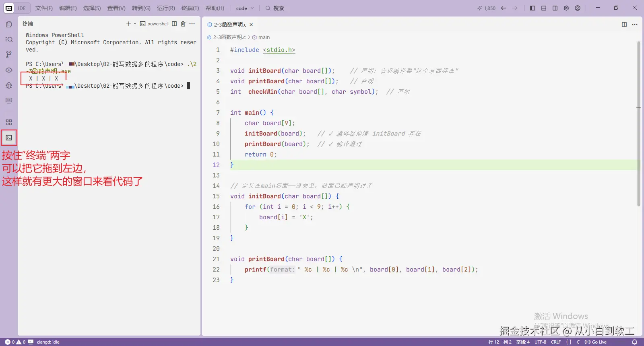The width and height of the screenshot is (644, 346).
Task: Click the 搜索 search field in title bar
Action: pos(275,8)
